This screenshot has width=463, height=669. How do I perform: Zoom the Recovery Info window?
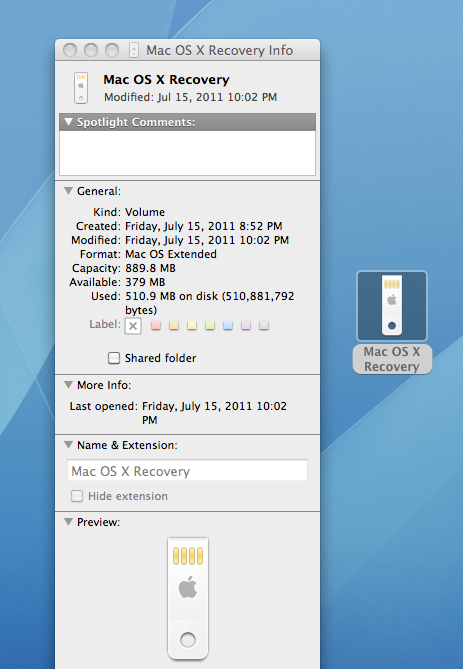coord(112,50)
